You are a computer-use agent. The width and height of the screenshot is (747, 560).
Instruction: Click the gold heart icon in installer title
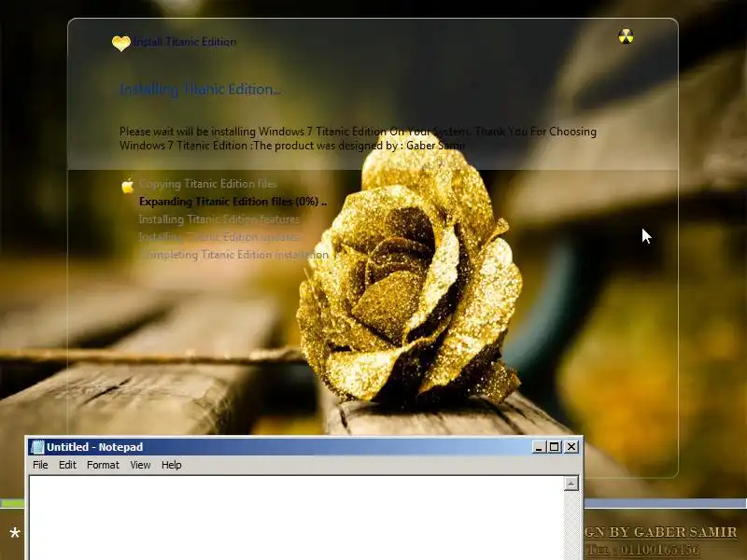(121, 43)
